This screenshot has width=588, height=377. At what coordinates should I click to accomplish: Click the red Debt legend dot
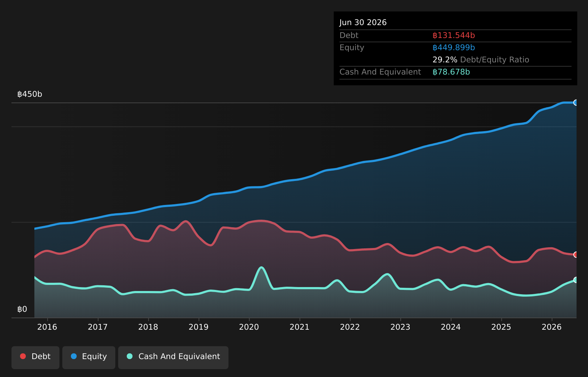pyautogui.click(x=23, y=356)
